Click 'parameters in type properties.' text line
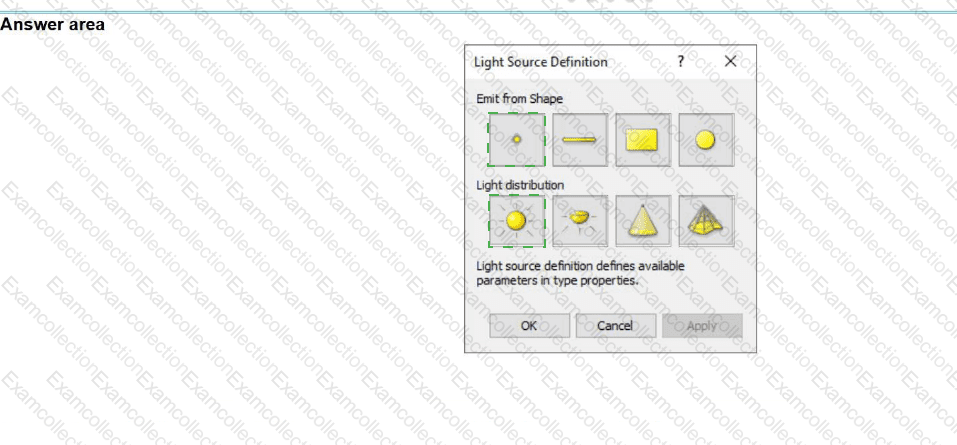The height and width of the screenshot is (445, 957). (x=556, y=280)
